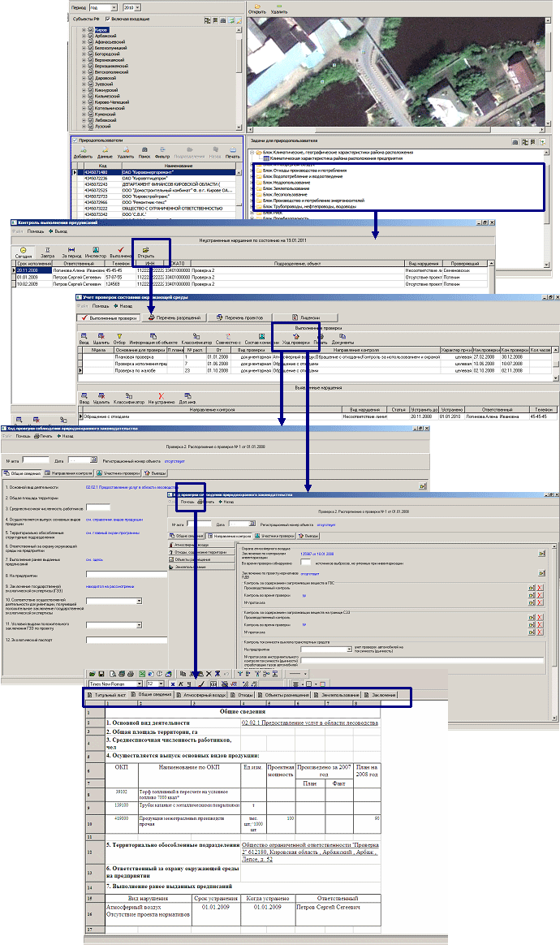Click the Открыть toolbar icon in violations window
The width and height of the screenshot is (560, 945).
(x=145, y=252)
